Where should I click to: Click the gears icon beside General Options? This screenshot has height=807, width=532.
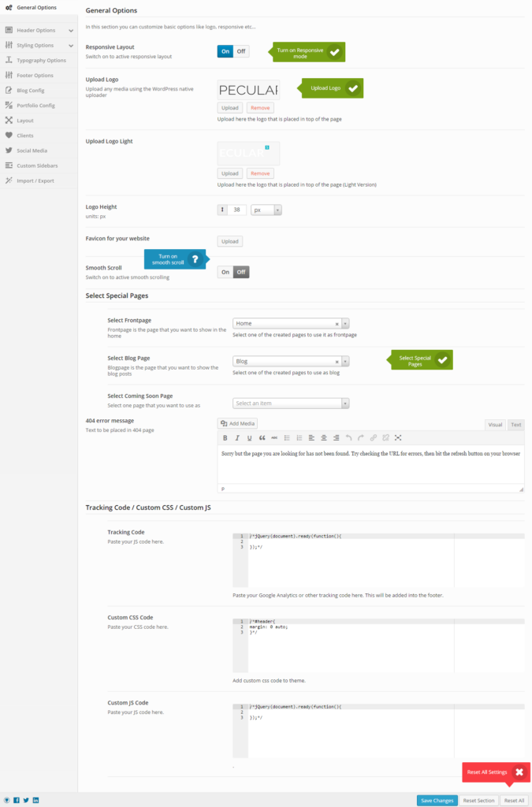click(x=9, y=8)
